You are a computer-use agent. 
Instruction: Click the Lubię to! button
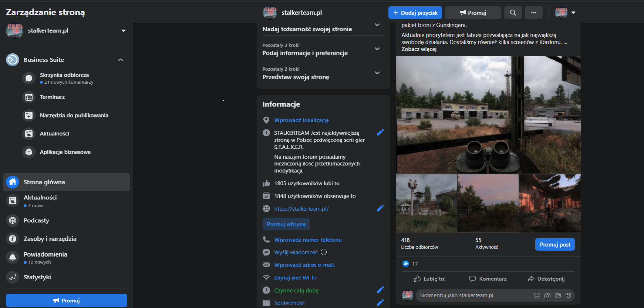(x=429, y=279)
